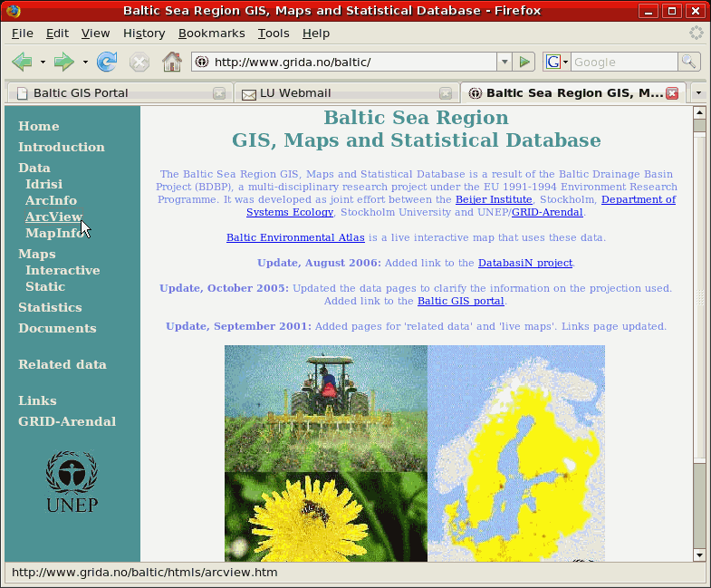
Task: Switch to the Baltic GIS Portal tab
Action: [120, 93]
